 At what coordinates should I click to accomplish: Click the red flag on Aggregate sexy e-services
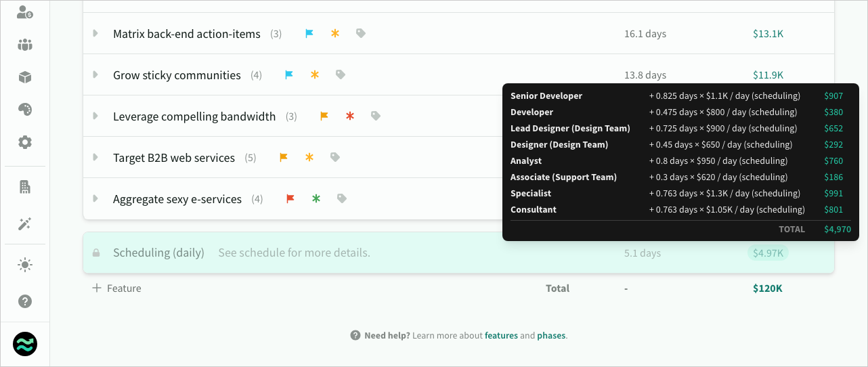(x=290, y=199)
